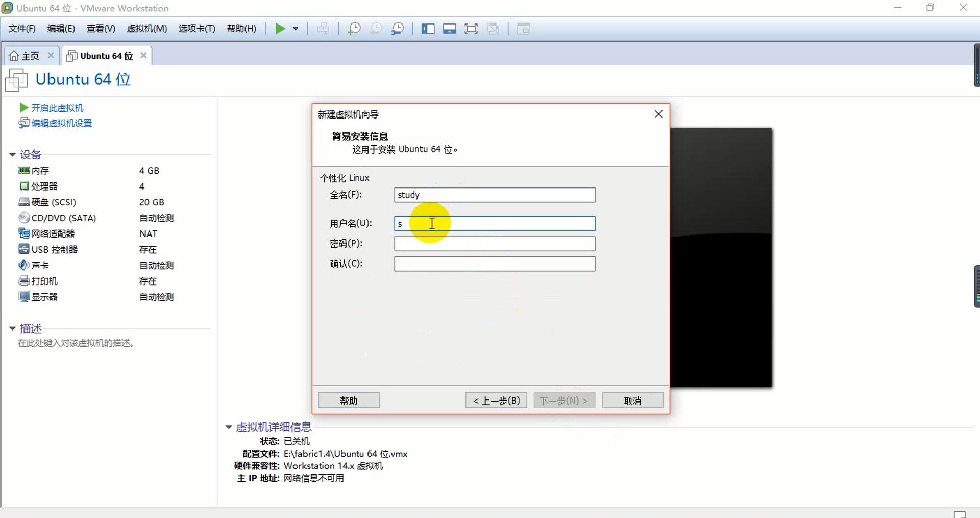
Task: Click the 全名(F) field containing study
Action: (x=495, y=195)
